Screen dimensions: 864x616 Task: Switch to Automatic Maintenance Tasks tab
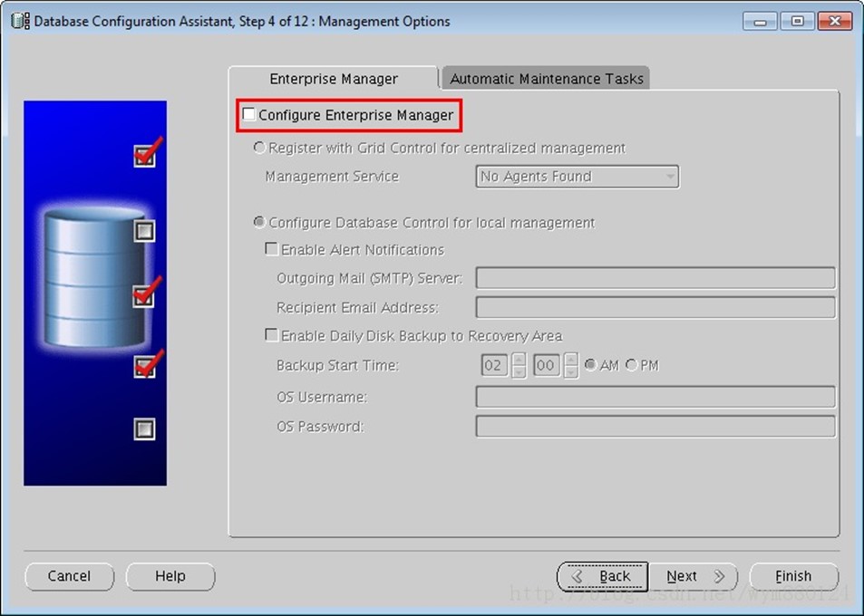tap(546, 79)
